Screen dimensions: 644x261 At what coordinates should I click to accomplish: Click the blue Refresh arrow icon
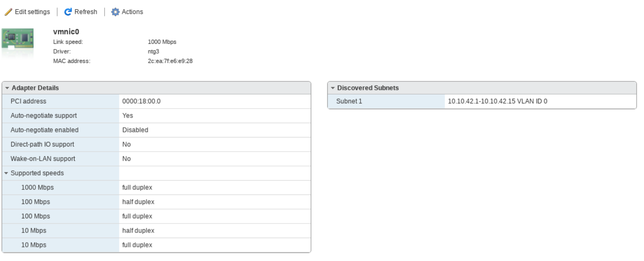[x=68, y=12]
